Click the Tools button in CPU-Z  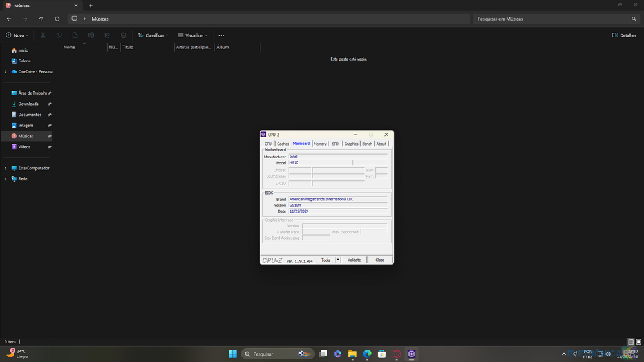[x=326, y=260]
